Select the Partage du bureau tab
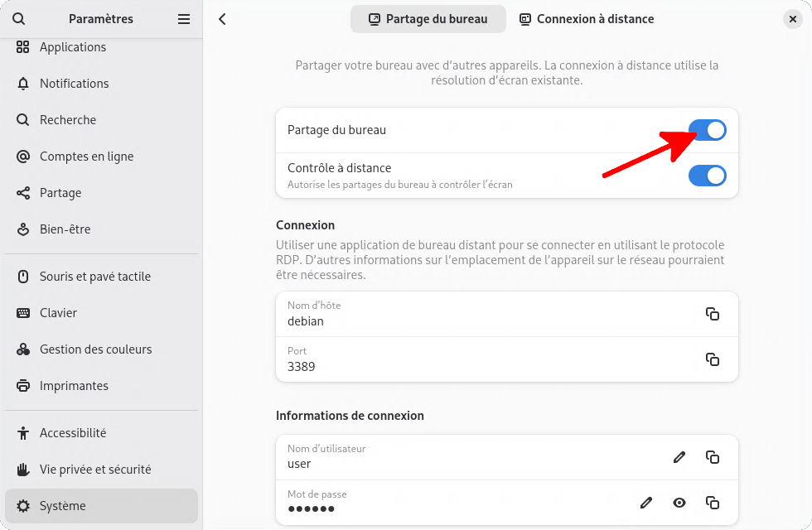The image size is (812, 530). [x=428, y=19]
